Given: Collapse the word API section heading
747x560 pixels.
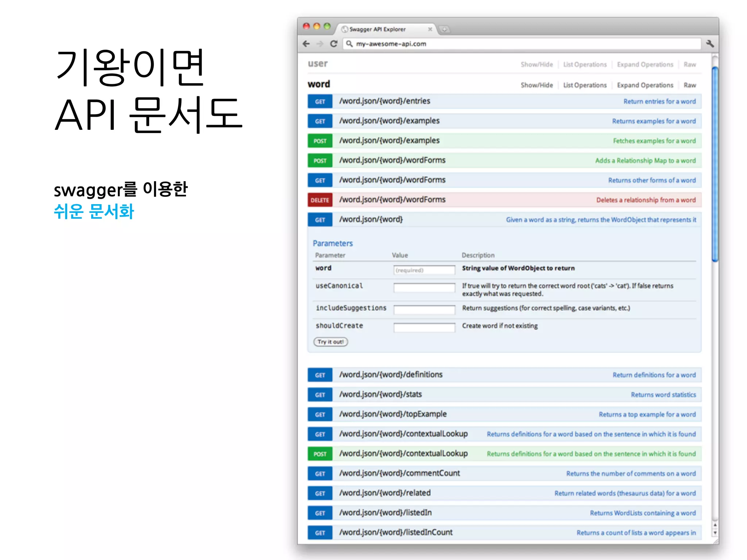Looking at the screenshot, I should 319,84.
